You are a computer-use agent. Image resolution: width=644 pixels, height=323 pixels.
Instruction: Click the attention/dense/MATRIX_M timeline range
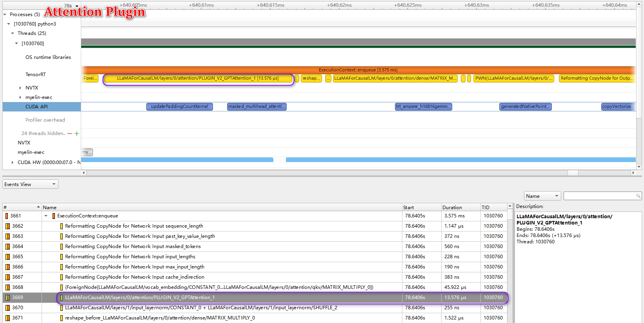point(395,78)
